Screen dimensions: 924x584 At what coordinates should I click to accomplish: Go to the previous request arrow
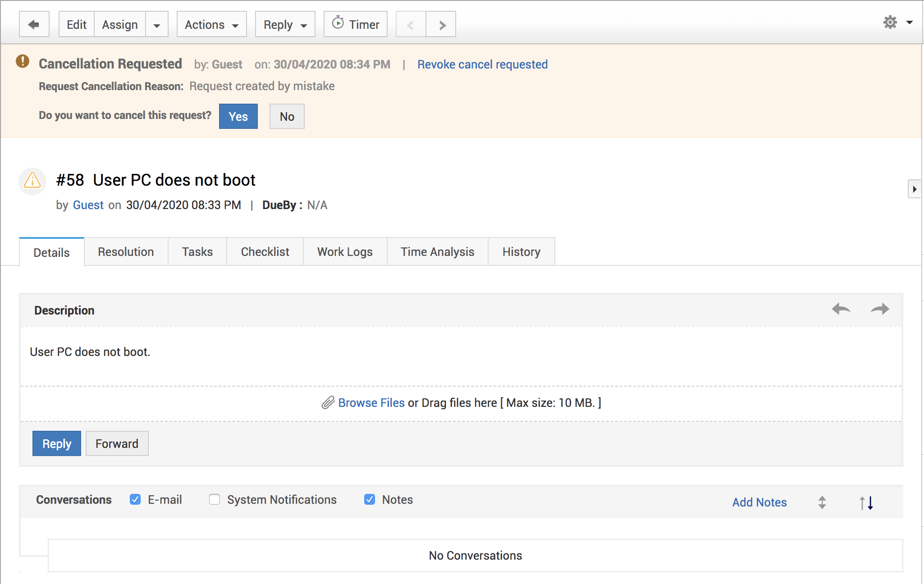pos(411,24)
